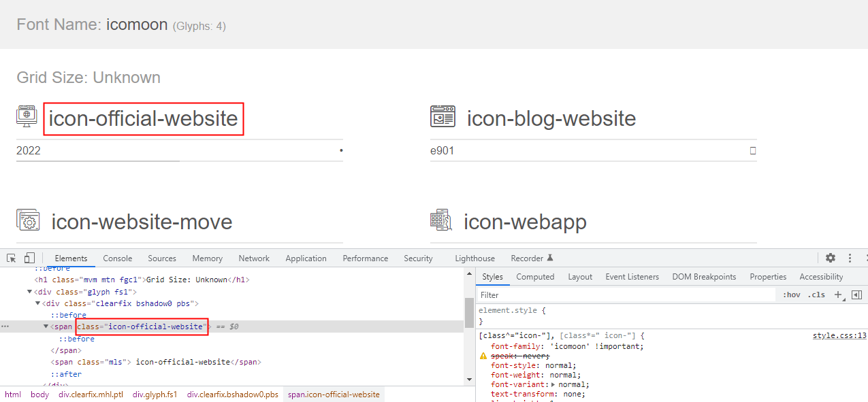Select the icon-website-move gear glyph icon

[x=27, y=220]
